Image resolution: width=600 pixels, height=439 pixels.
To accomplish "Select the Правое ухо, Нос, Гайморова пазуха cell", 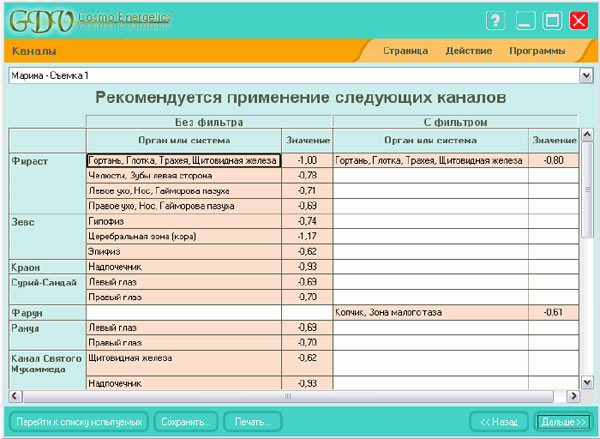I will (184, 206).
